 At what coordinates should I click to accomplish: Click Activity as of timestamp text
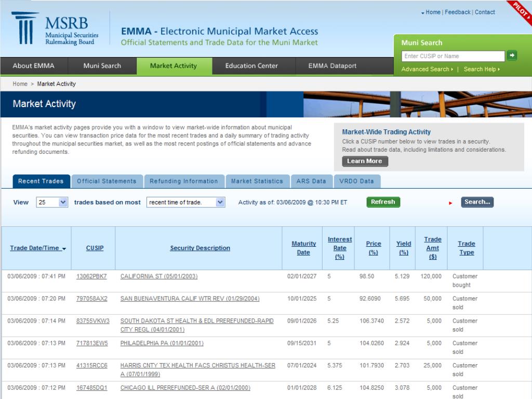pyautogui.click(x=292, y=202)
